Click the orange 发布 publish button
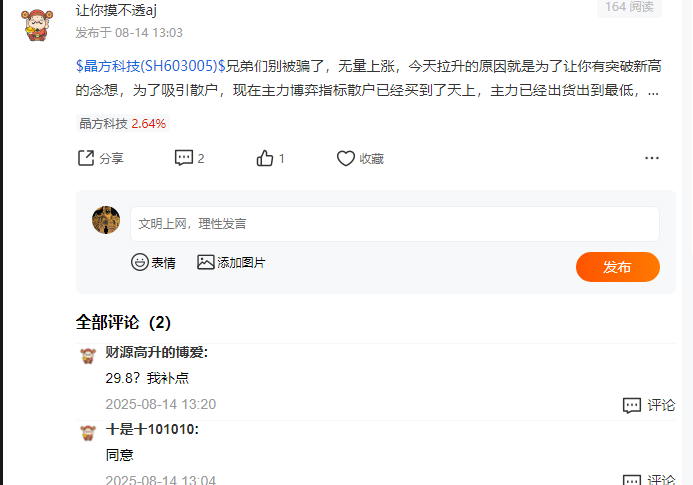This screenshot has height=485, width=693. tap(617, 267)
